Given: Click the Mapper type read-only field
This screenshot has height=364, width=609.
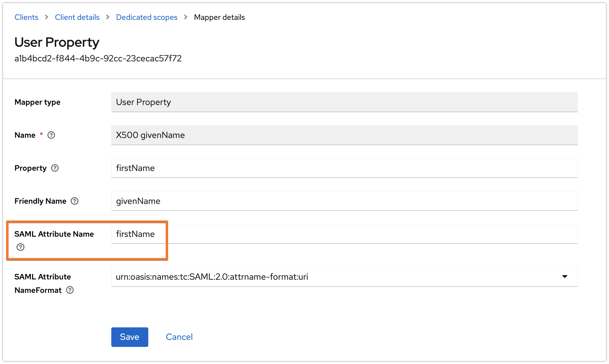Looking at the screenshot, I should click(344, 102).
